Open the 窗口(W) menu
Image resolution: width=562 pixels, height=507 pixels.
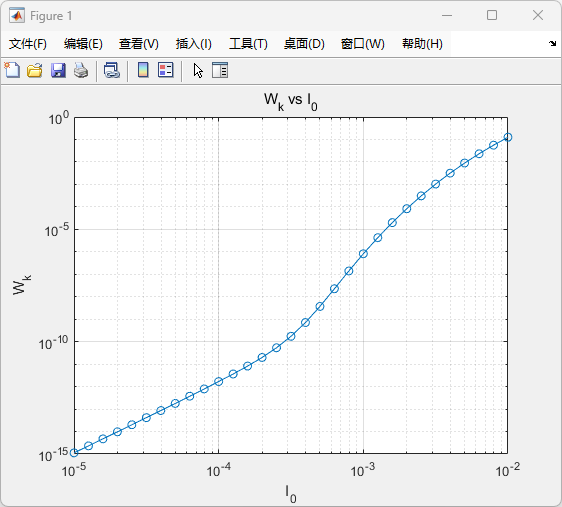[362, 44]
